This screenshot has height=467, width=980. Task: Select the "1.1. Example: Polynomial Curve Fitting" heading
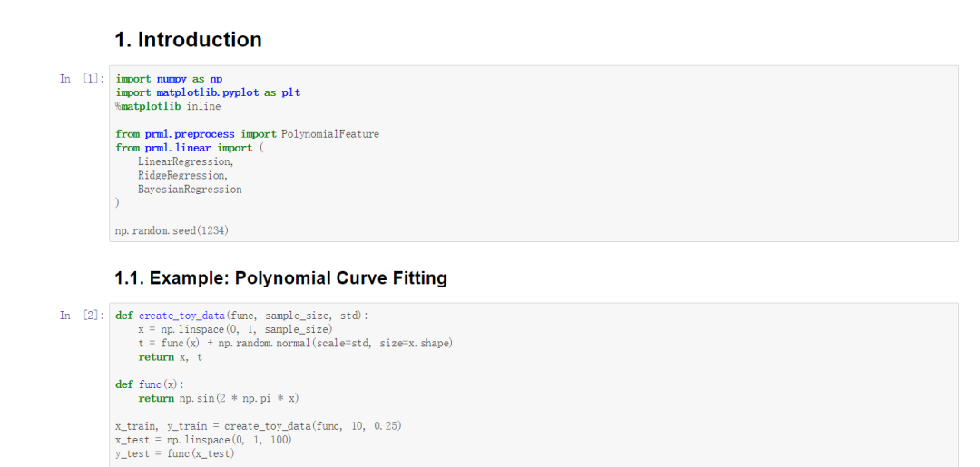pyautogui.click(x=280, y=278)
